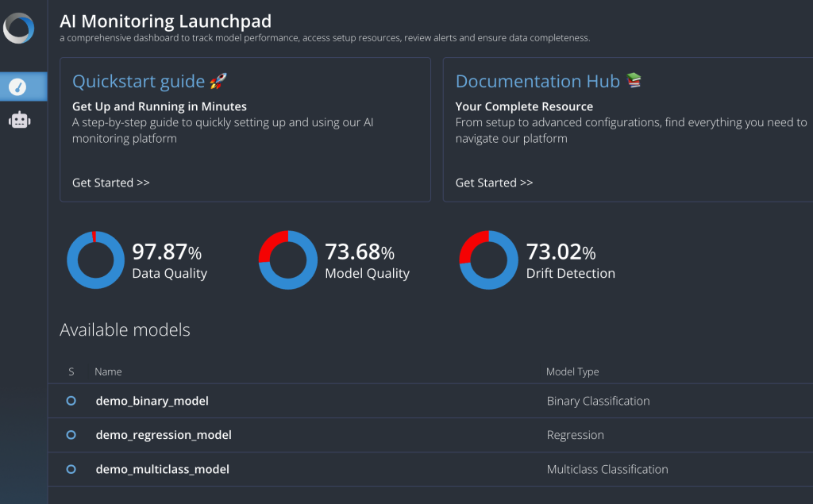Click the status circle for demo_multiclass_model
The width and height of the screenshot is (813, 504).
point(71,469)
